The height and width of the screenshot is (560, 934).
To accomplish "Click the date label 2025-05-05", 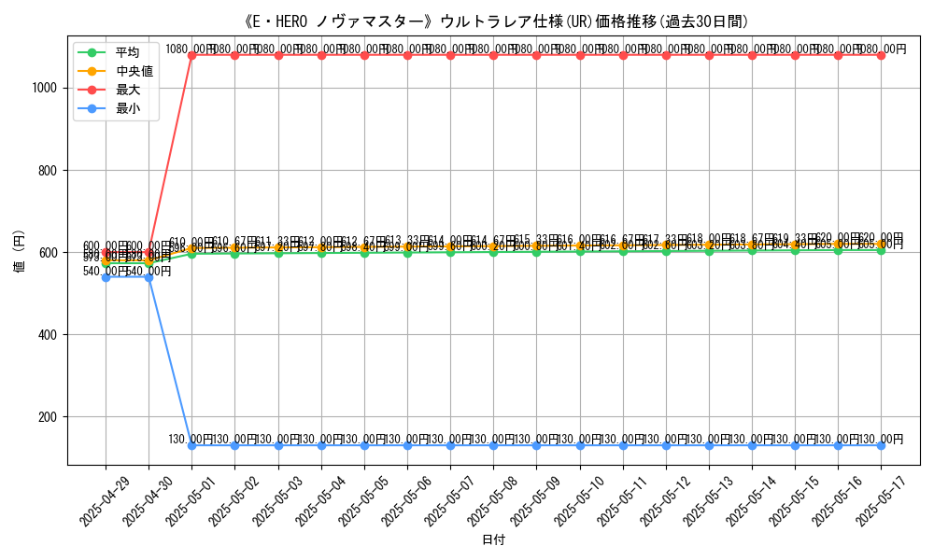I will point(363,501).
